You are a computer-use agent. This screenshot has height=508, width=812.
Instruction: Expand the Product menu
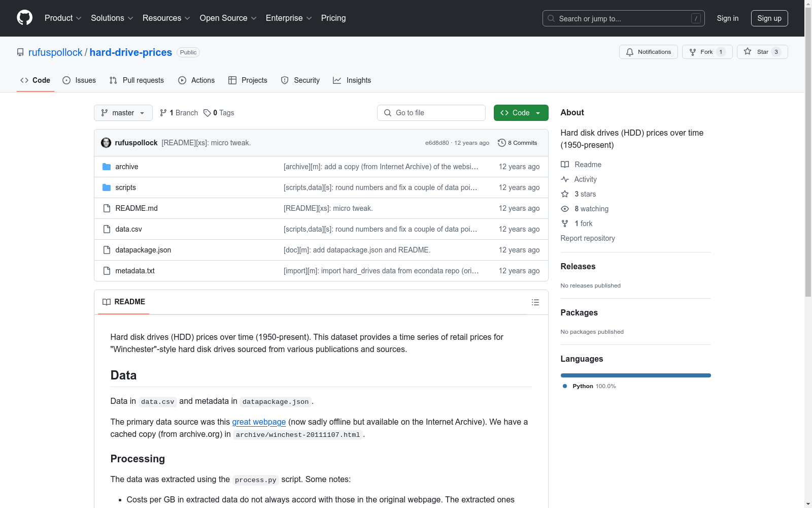point(63,18)
